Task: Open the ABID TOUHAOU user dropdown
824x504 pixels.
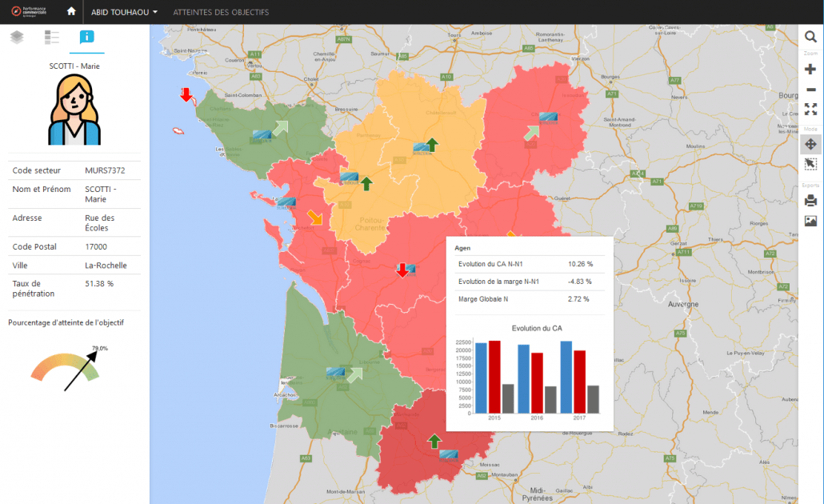Action: (x=124, y=12)
